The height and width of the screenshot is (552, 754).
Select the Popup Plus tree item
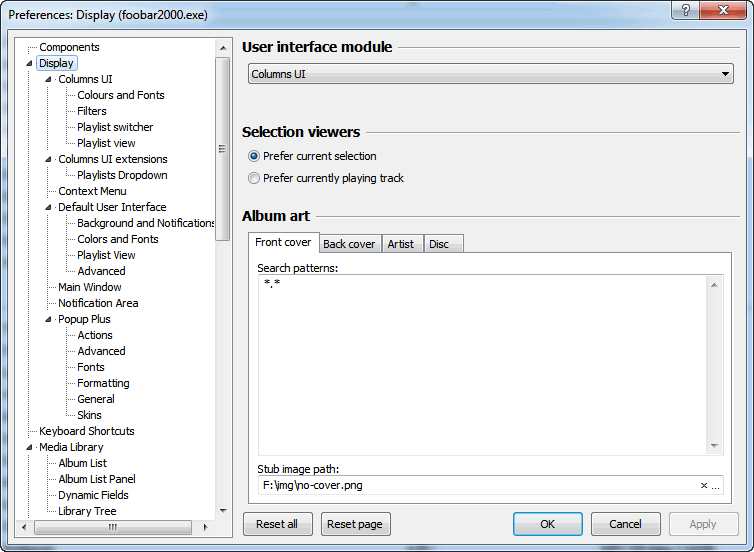point(84,319)
